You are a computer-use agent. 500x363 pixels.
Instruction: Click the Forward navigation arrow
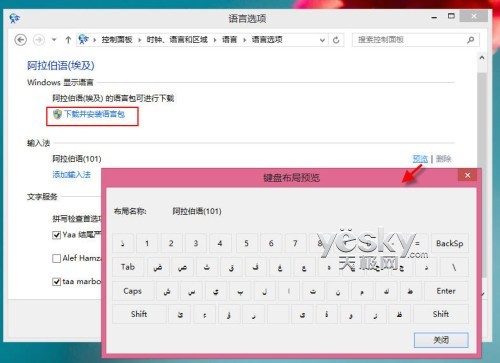[x=39, y=40]
